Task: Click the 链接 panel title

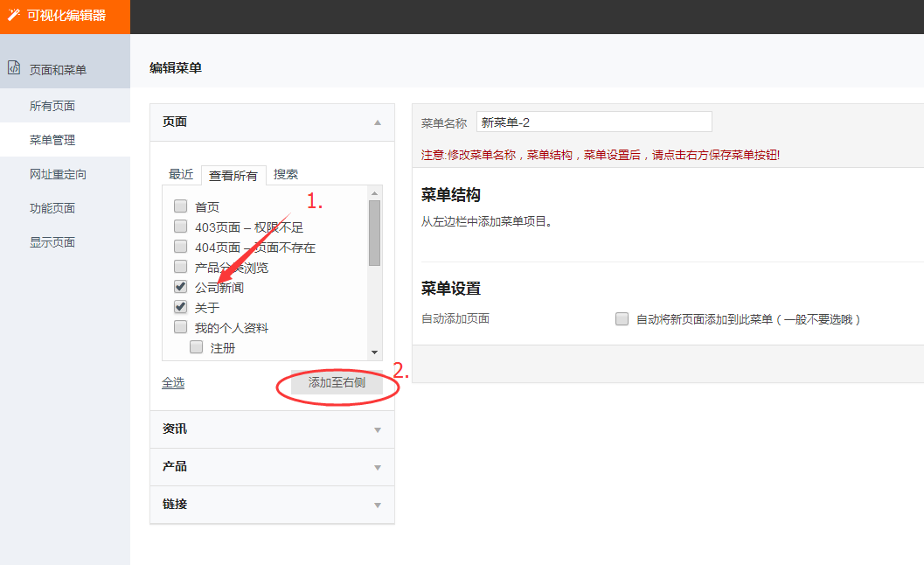Action: point(175,505)
